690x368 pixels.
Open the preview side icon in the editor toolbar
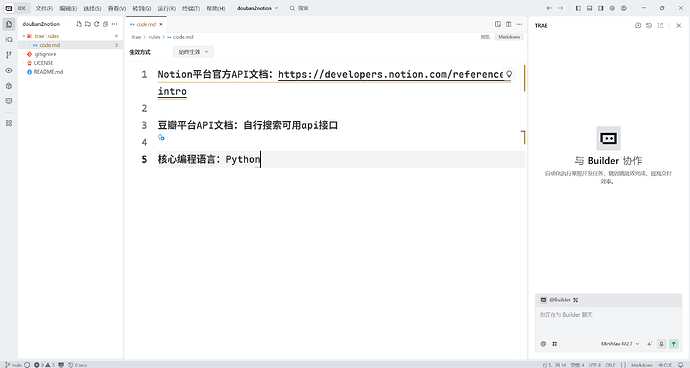(x=498, y=24)
